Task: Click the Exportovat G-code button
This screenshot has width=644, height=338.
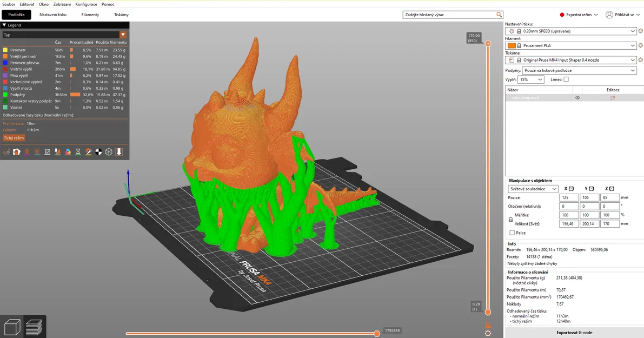Action: point(574,332)
